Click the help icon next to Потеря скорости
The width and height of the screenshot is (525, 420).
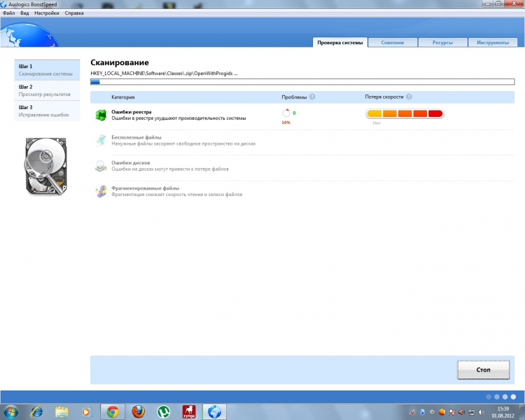(409, 97)
